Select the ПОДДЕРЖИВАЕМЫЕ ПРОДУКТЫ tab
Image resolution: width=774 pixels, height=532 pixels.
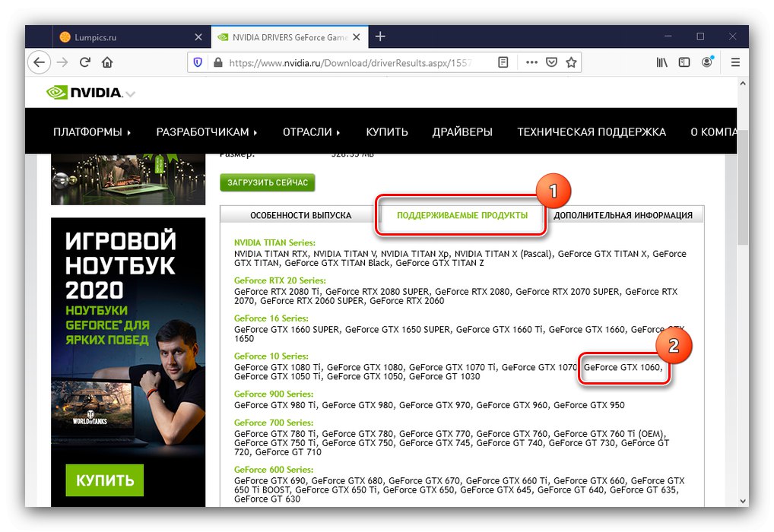coord(462,215)
